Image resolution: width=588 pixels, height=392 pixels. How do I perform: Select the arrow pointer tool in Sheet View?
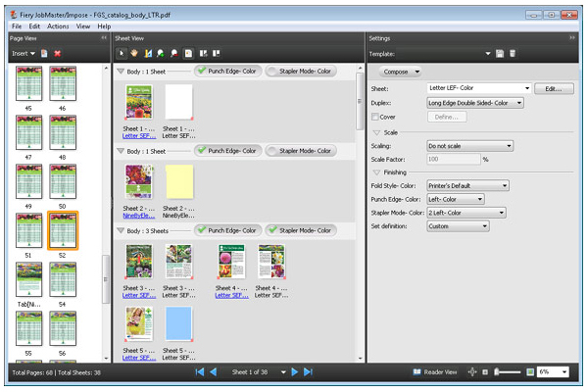point(122,52)
